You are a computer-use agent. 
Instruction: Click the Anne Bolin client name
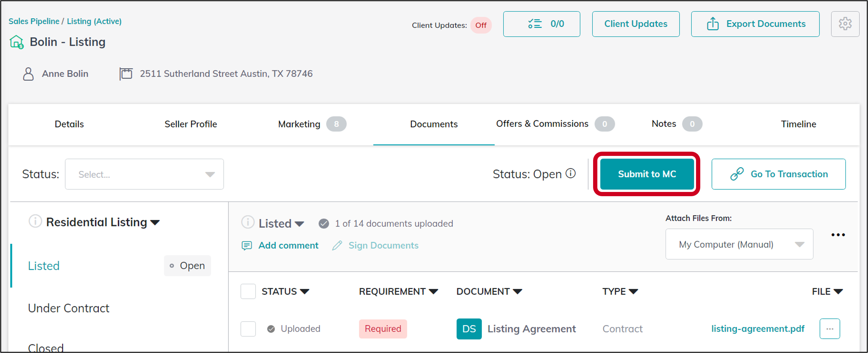(x=65, y=74)
